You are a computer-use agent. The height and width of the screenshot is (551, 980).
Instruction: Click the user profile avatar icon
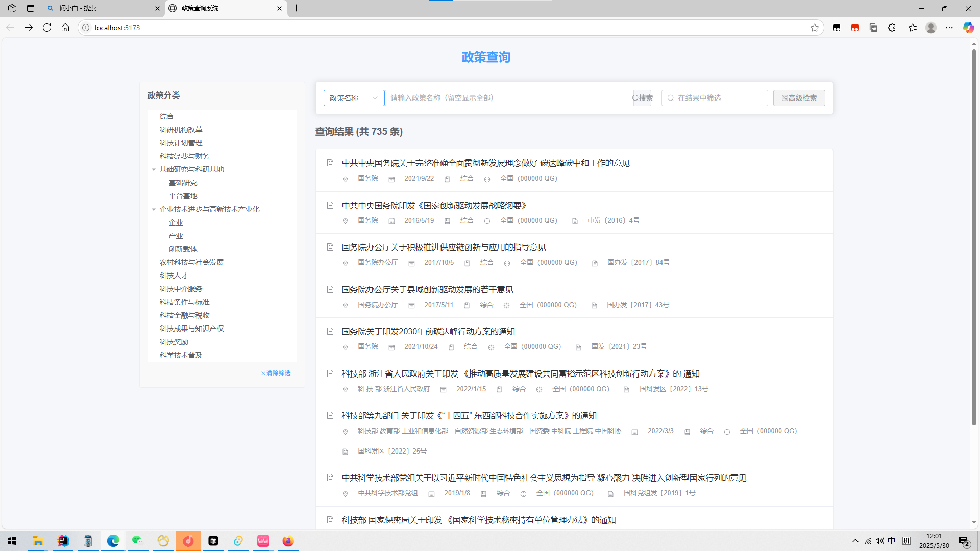[x=931, y=28]
